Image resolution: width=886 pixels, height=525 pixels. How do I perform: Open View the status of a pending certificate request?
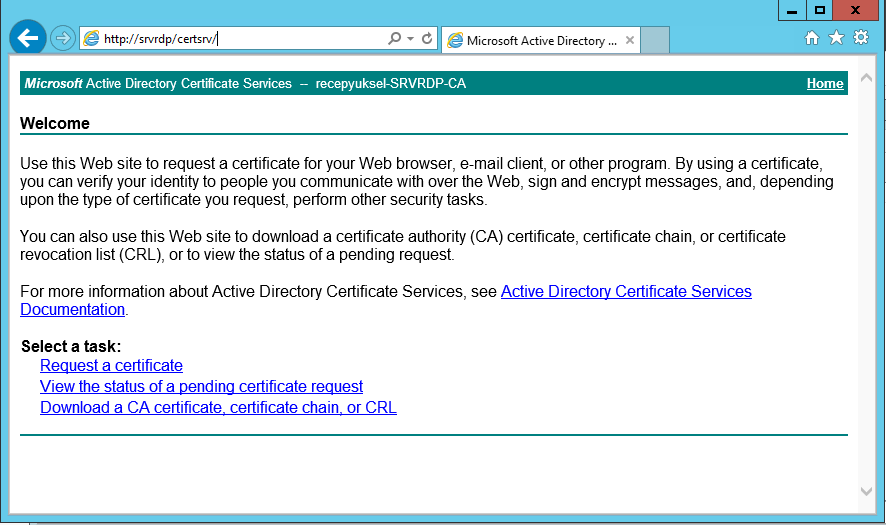[201, 387]
